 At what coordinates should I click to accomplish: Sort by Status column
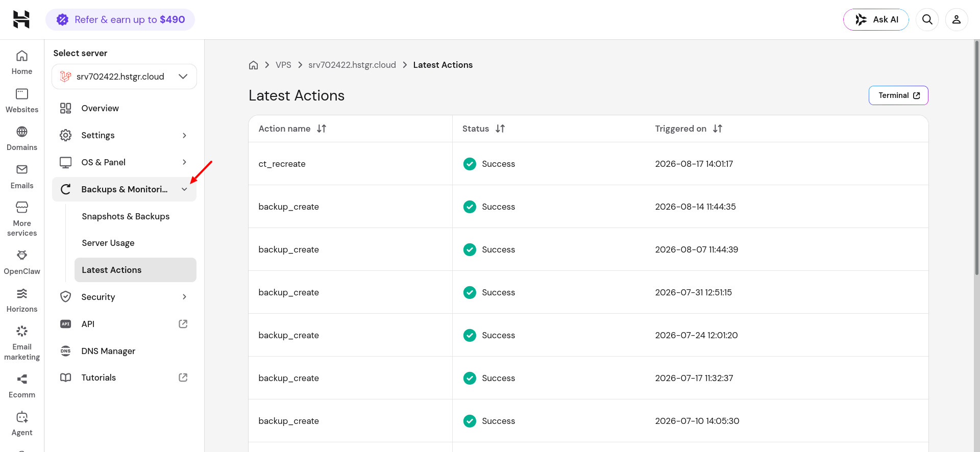coord(500,129)
